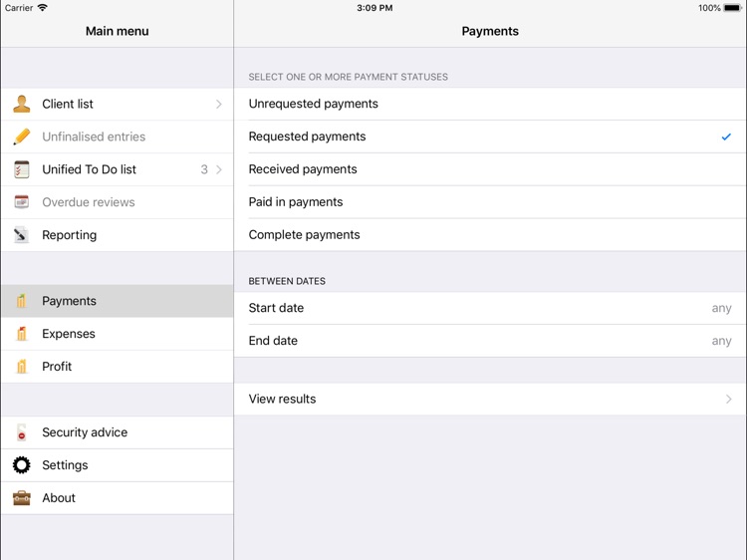Open the Expenses menu item

click(118, 334)
